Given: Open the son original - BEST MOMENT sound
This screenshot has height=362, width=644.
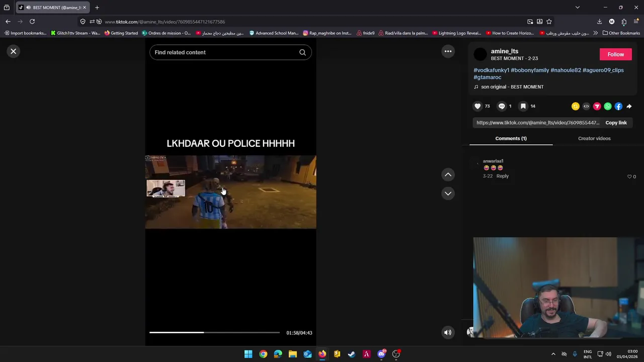Looking at the screenshot, I should click(x=512, y=87).
